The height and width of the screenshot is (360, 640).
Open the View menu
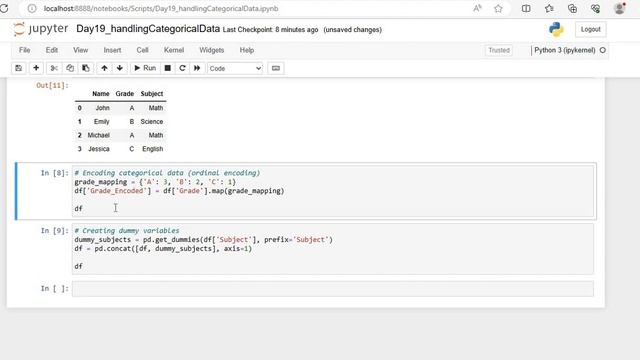[80, 50]
